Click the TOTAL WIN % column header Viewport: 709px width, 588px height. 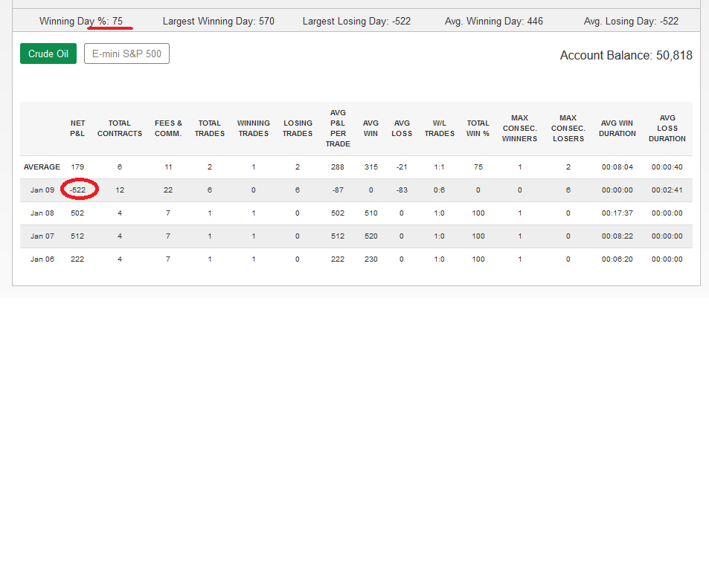(478, 129)
